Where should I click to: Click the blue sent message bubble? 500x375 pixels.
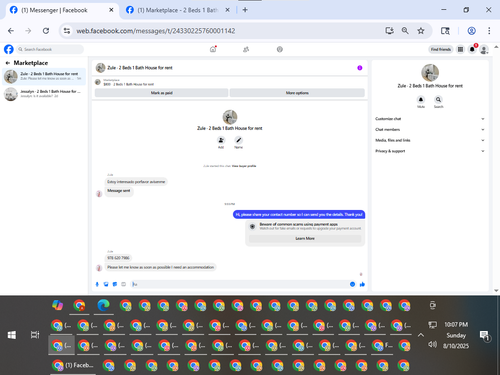click(x=299, y=214)
